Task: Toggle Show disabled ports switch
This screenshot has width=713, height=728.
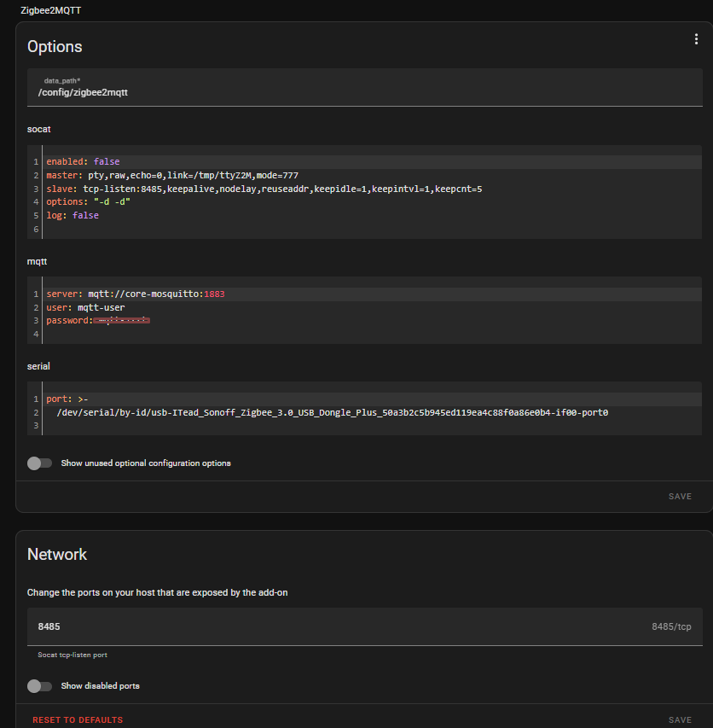Action: coord(39,686)
